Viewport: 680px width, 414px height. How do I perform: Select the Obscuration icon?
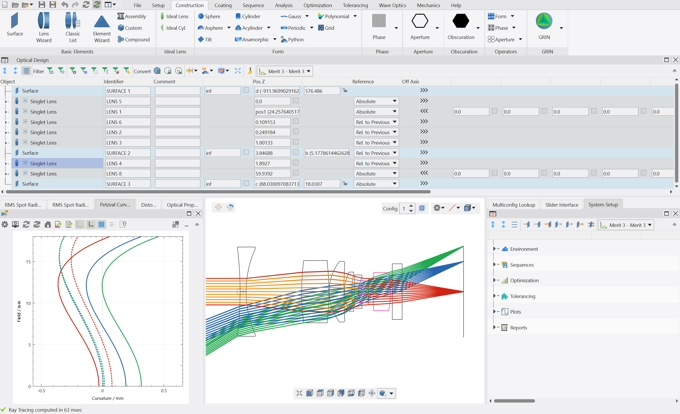(x=461, y=25)
